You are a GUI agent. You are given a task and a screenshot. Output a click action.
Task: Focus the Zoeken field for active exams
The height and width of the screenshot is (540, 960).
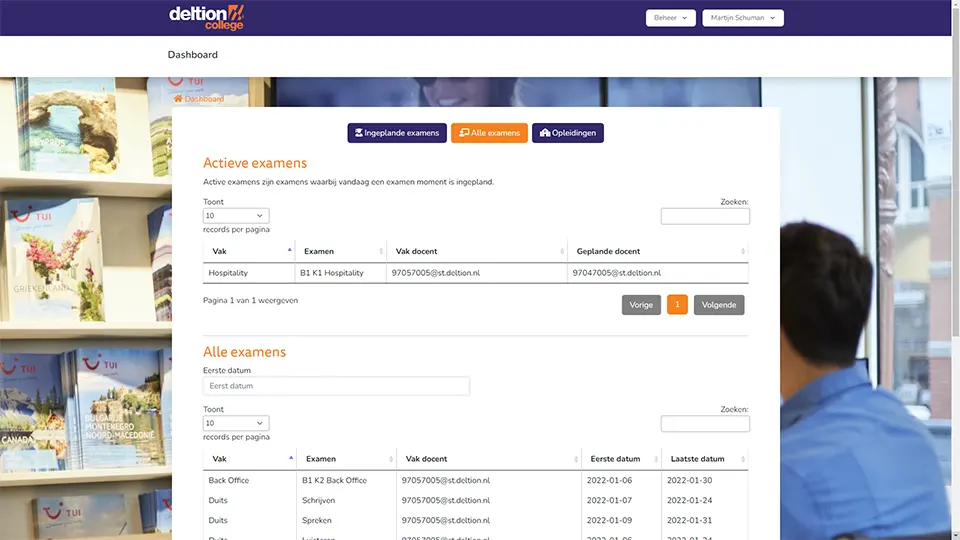705,216
